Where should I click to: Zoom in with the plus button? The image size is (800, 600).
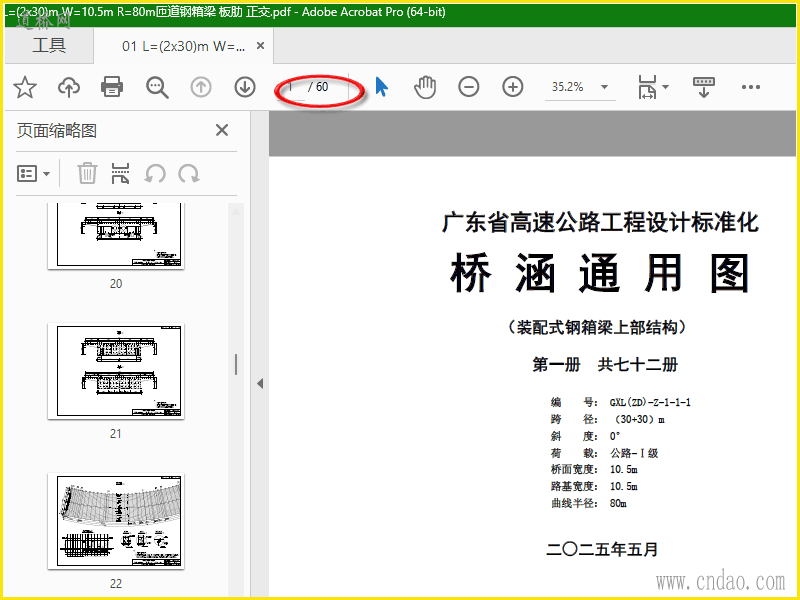[513, 87]
